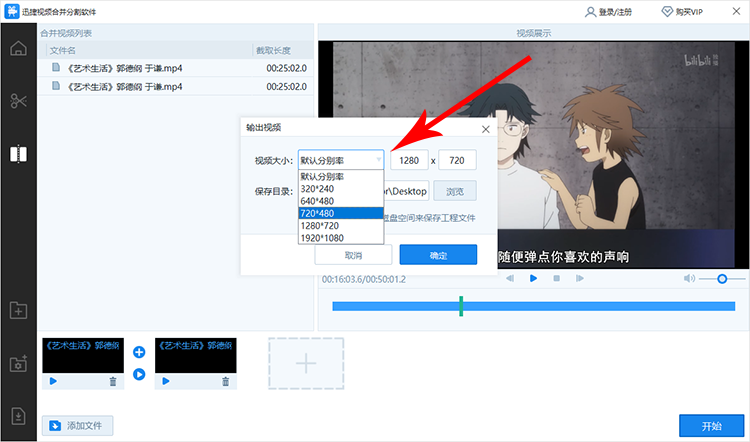Screen dimensions: 750x442
Task: Choose 640*480 resolution option
Action: coord(341,201)
